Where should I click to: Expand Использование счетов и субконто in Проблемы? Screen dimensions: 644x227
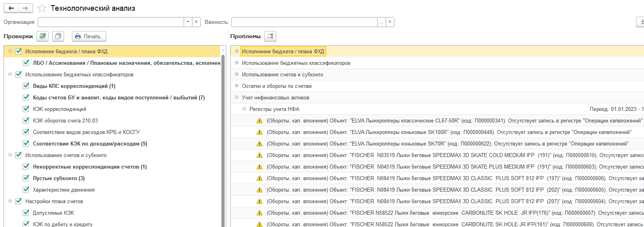pos(237,74)
